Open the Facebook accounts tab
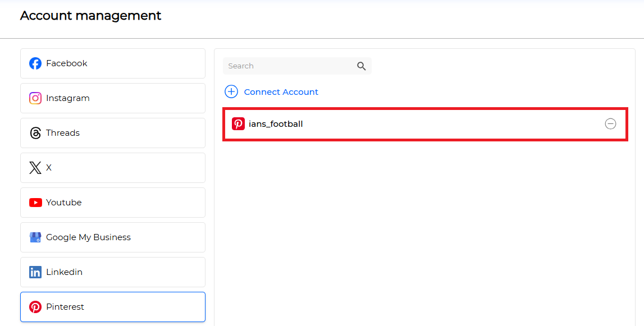This screenshot has width=644, height=326. [113, 63]
